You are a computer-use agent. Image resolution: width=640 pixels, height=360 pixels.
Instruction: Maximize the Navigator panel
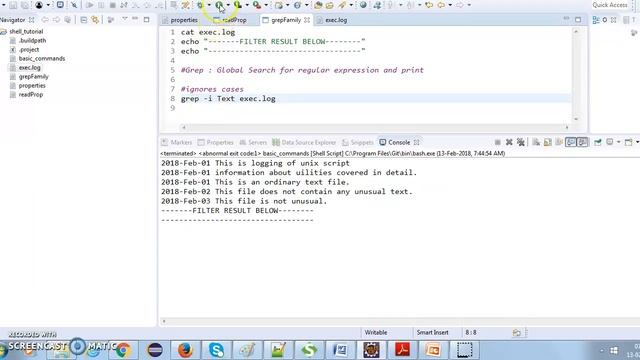147,20
